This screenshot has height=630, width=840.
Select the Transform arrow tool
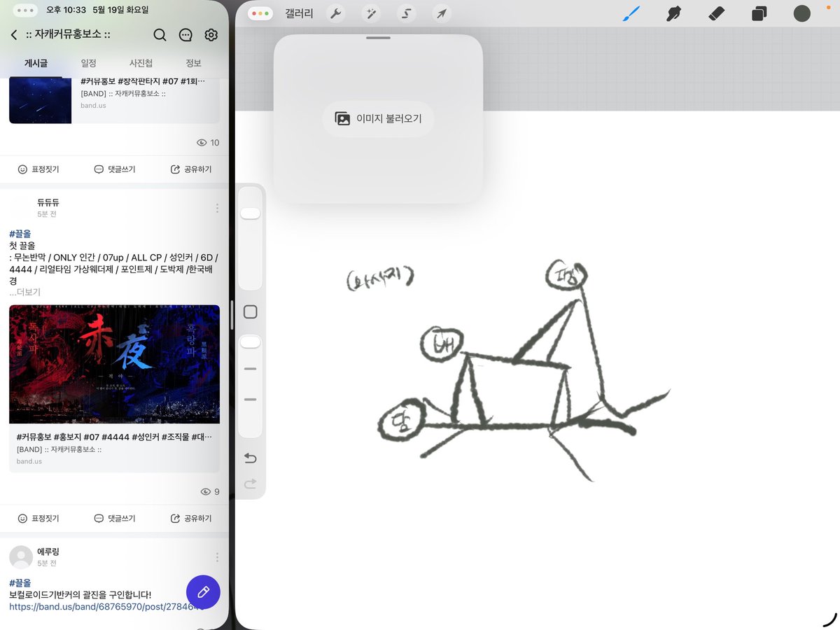point(441,14)
